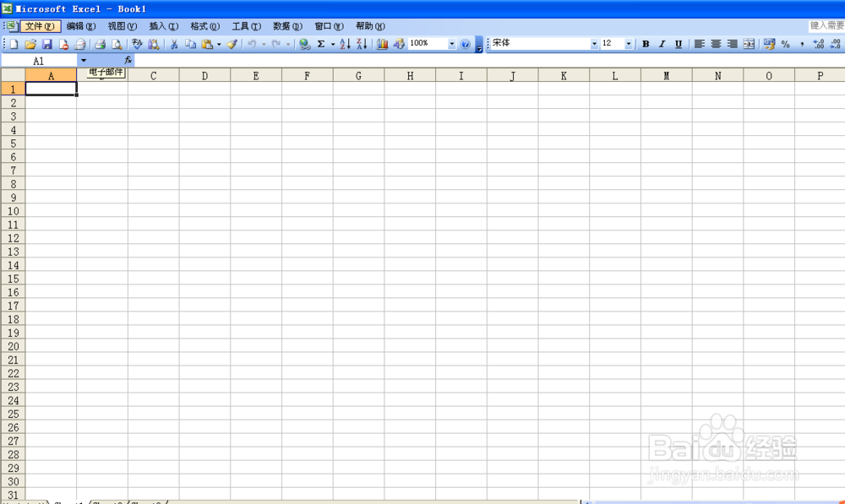Expand the Paste options arrow

click(219, 44)
